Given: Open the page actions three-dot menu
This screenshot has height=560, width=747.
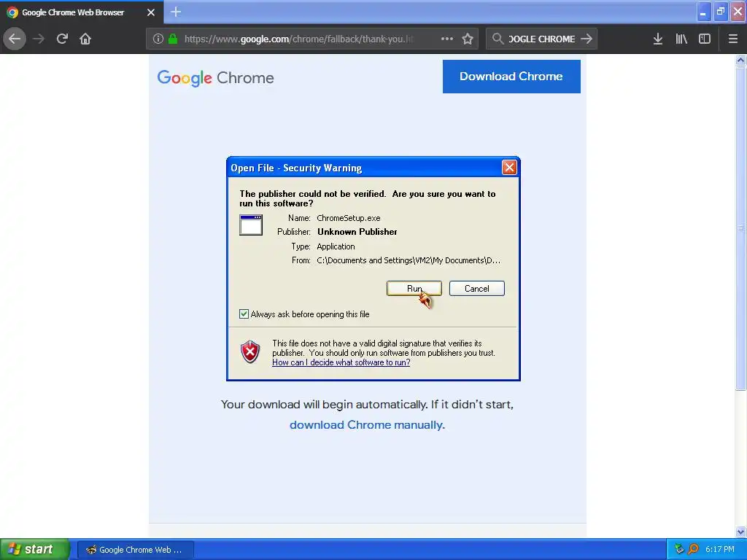Looking at the screenshot, I should [447, 39].
